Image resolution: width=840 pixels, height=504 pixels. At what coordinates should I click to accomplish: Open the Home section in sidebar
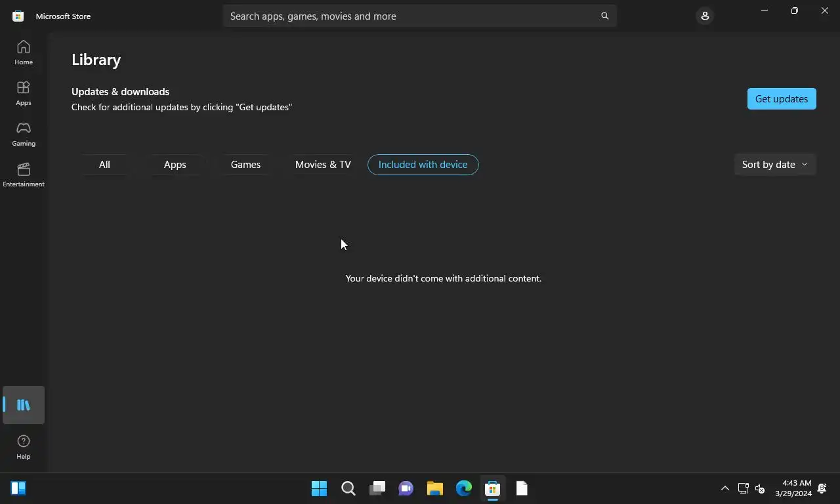click(24, 52)
